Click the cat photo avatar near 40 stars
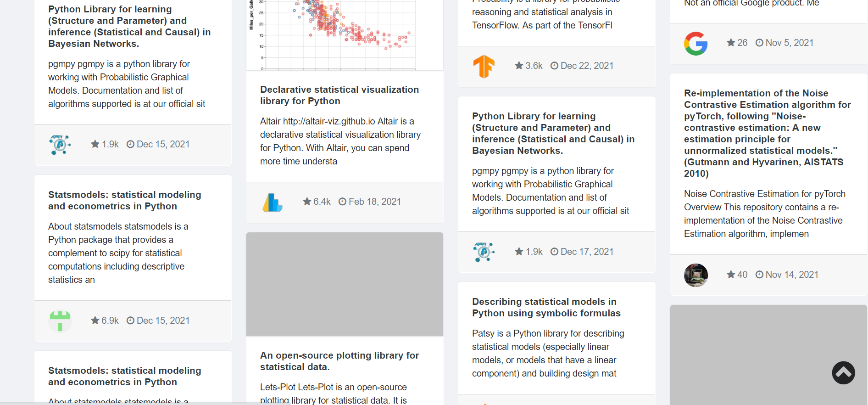Viewport: 868px width, 405px height. pyautogui.click(x=696, y=275)
